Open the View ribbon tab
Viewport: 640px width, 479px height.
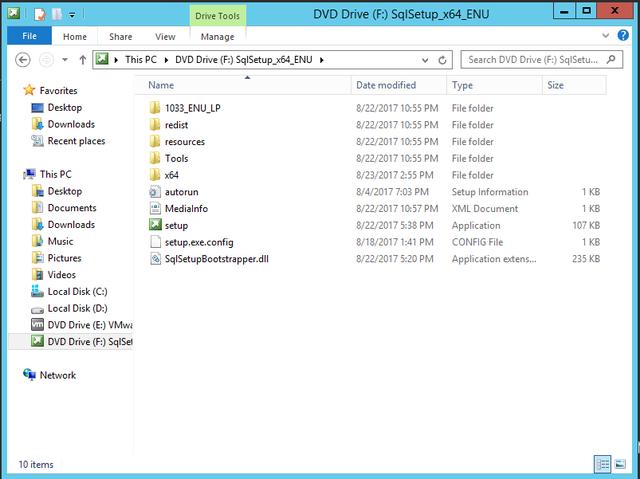pos(165,37)
